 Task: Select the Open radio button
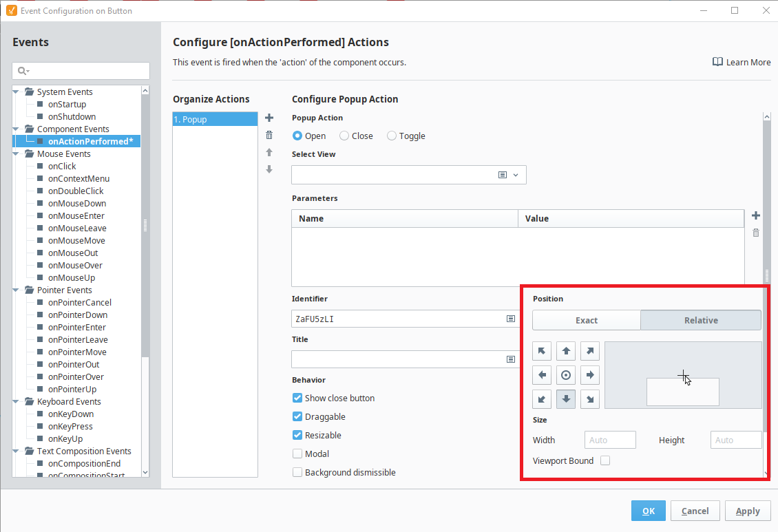tap(297, 136)
